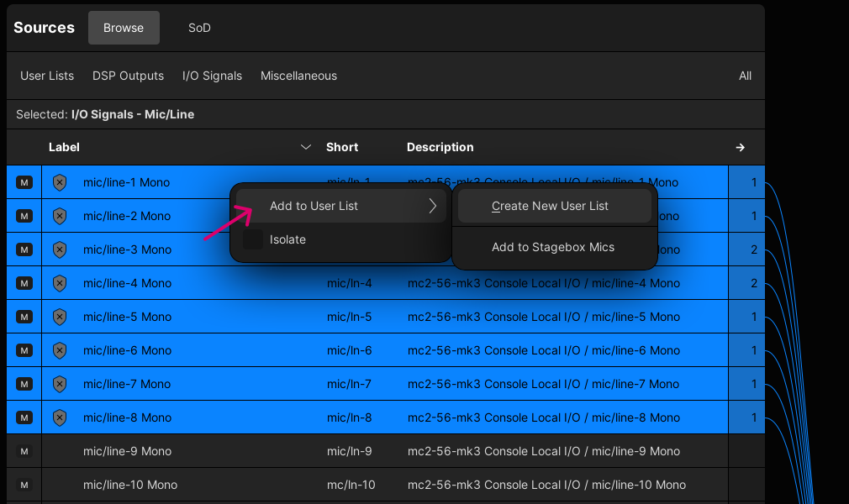Screen dimensions: 849x504
Task: Click the shield icon on mic/line-5 Mono
Action: pyautogui.click(x=60, y=317)
